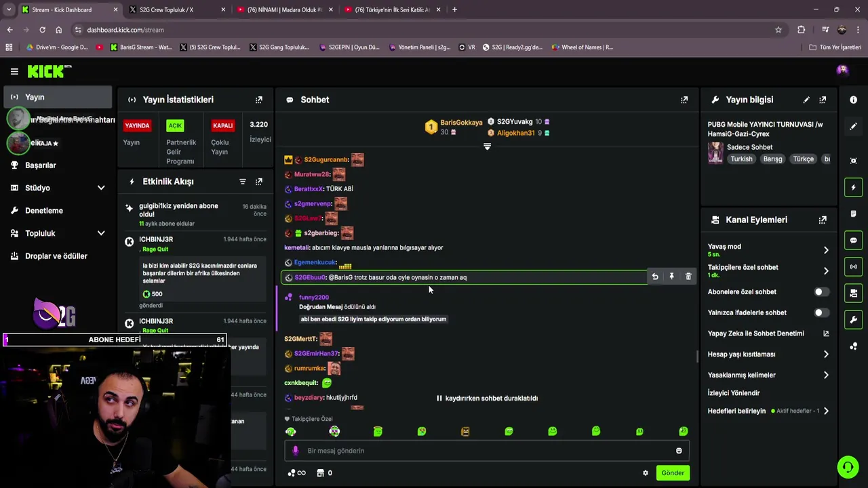This screenshot has width=868, height=488.
Task: Pop out the Kanal Eylemleri panel
Action: [x=823, y=220]
